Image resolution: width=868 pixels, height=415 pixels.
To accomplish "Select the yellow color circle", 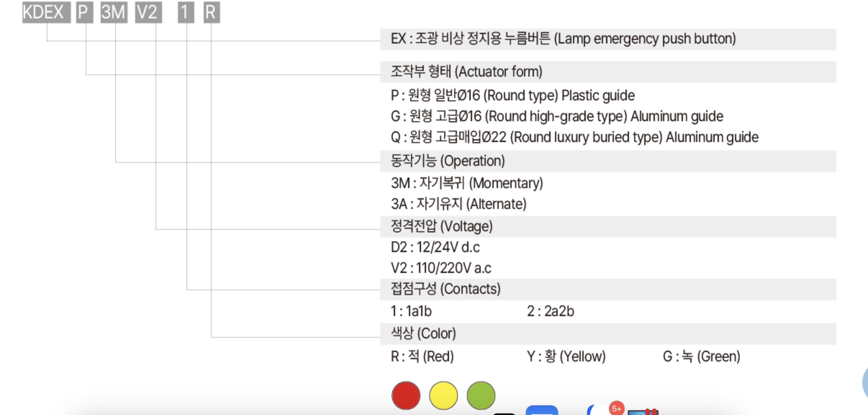I will [443, 395].
